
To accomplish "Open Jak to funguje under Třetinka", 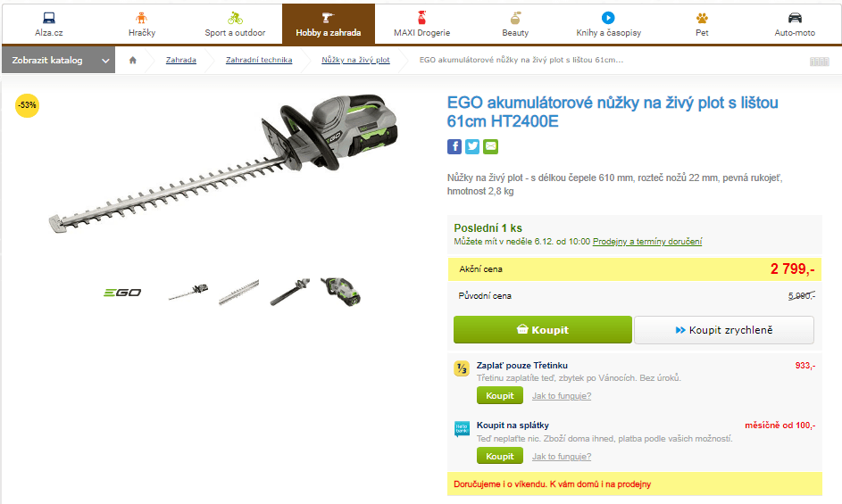I will point(561,395).
